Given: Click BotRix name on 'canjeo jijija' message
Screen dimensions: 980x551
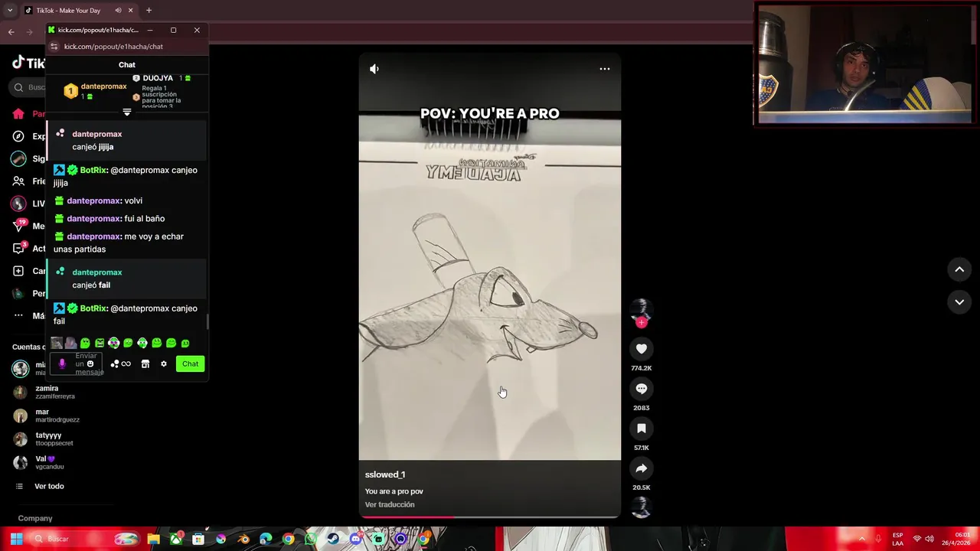Looking at the screenshot, I should point(93,170).
